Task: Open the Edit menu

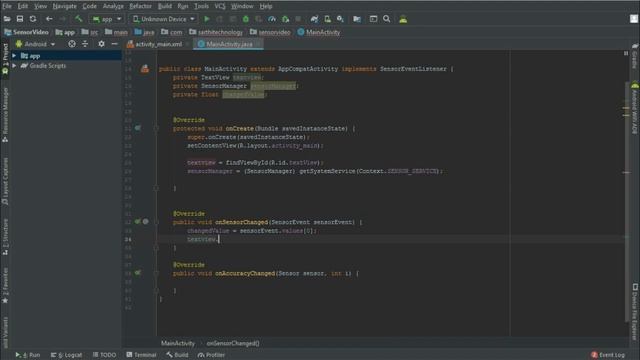Action: click(x=22, y=6)
